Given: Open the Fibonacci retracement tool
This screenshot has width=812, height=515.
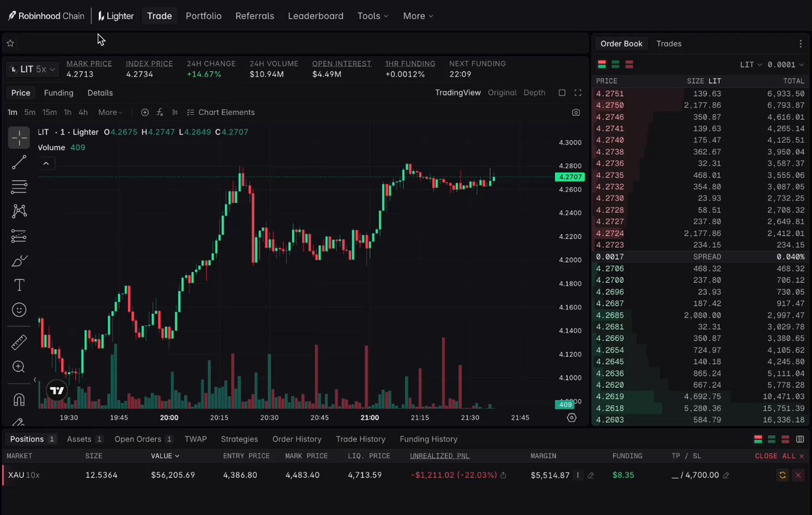Looking at the screenshot, I should [19, 187].
